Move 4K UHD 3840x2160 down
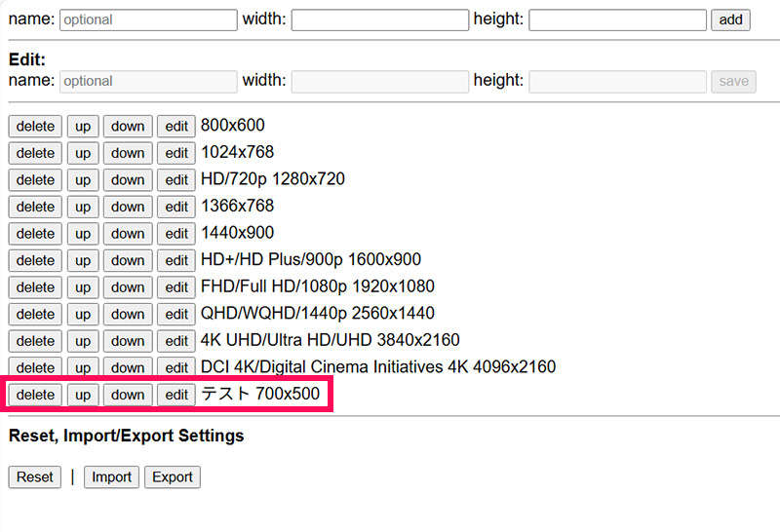 coord(128,341)
